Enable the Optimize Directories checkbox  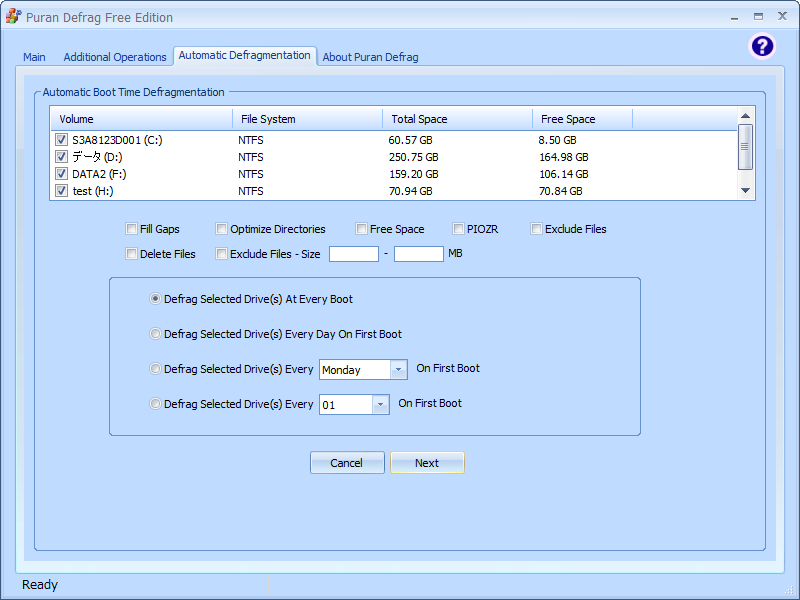click(221, 229)
